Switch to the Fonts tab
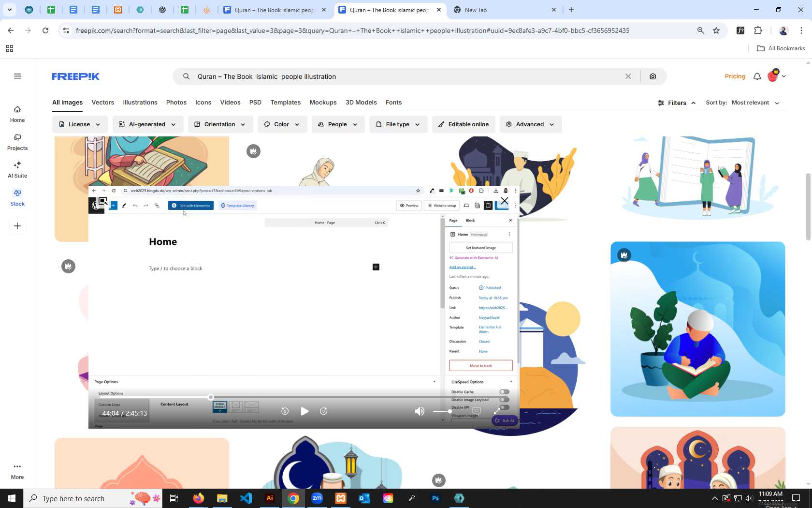Screen dimensions: 812x508 point(393,103)
